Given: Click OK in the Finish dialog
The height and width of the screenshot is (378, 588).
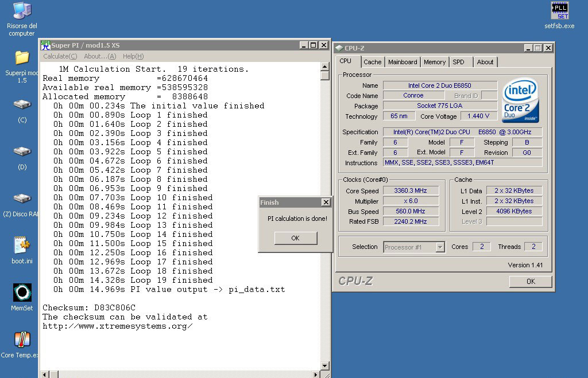Looking at the screenshot, I should [x=296, y=238].
